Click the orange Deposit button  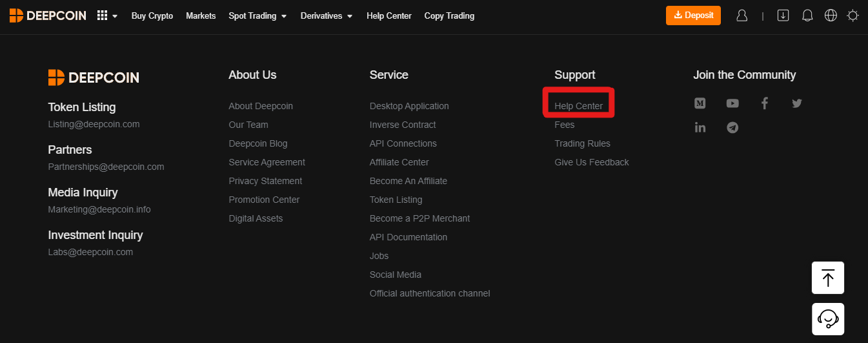693,16
